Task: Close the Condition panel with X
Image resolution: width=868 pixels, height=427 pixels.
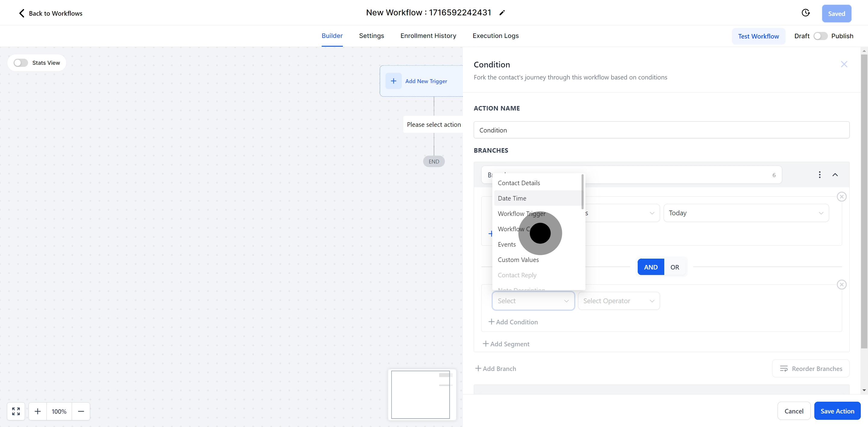Action: click(x=844, y=64)
